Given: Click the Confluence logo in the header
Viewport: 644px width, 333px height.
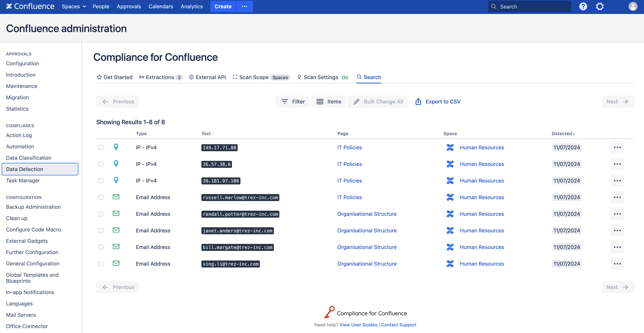Looking at the screenshot, I should point(30,6).
